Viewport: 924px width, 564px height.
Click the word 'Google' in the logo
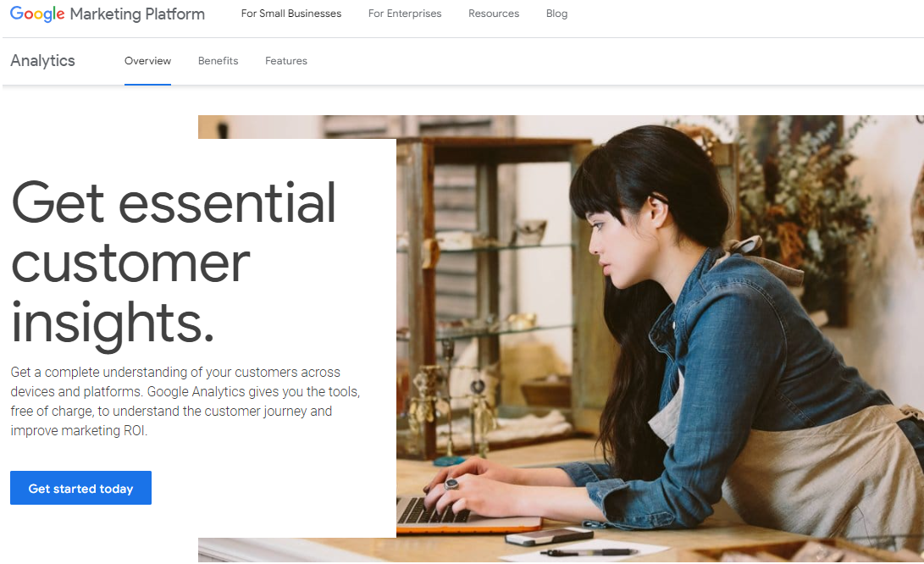[x=37, y=14]
